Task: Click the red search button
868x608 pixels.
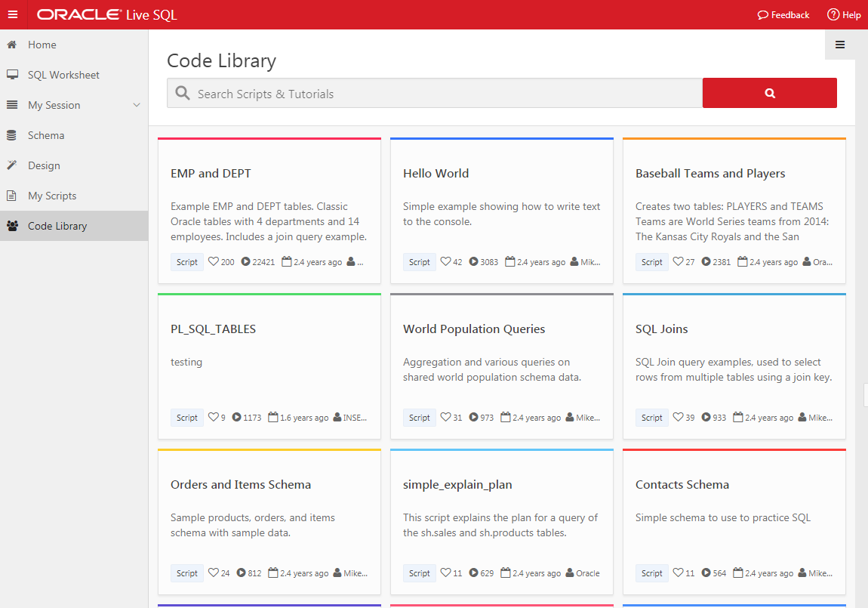Action: coord(769,93)
